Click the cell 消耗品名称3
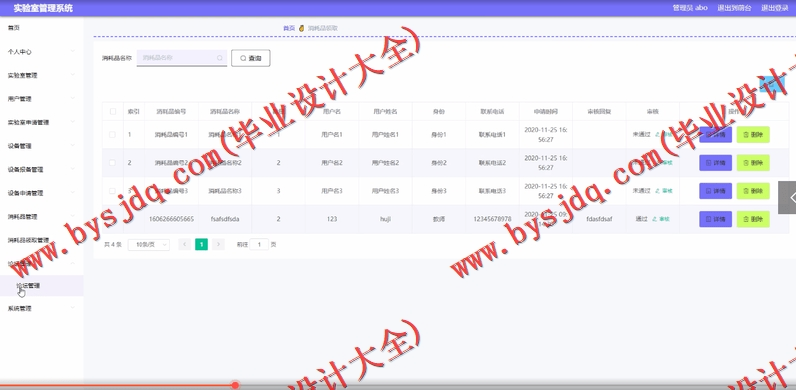The width and height of the screenshot is (796, 390). pyautogui.click(x=225, y=191)
